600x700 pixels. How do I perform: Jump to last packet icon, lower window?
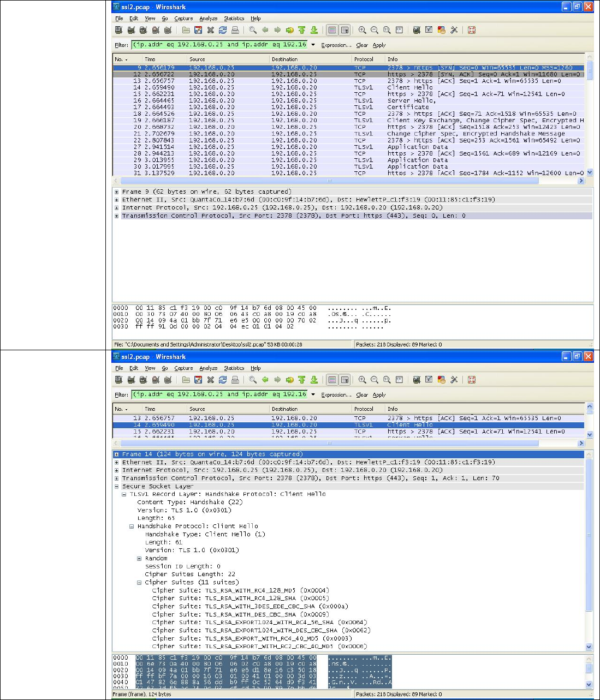tap(314, 380)
